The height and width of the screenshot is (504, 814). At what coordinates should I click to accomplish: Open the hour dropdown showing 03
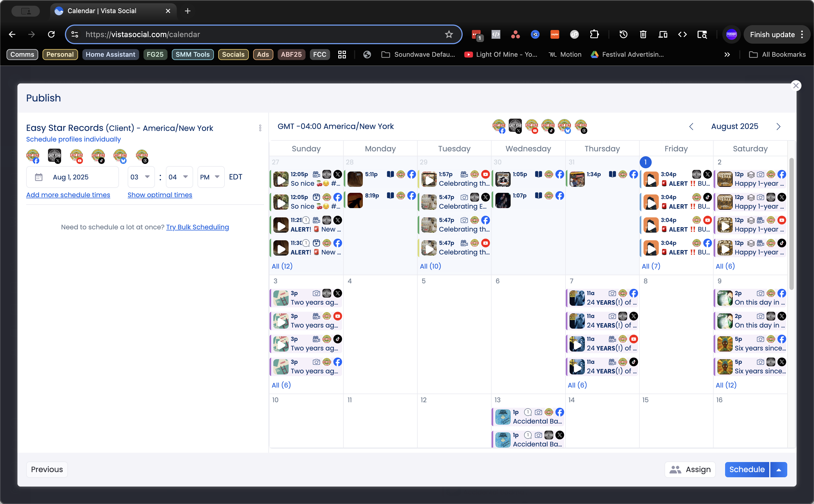pos(141,177)
